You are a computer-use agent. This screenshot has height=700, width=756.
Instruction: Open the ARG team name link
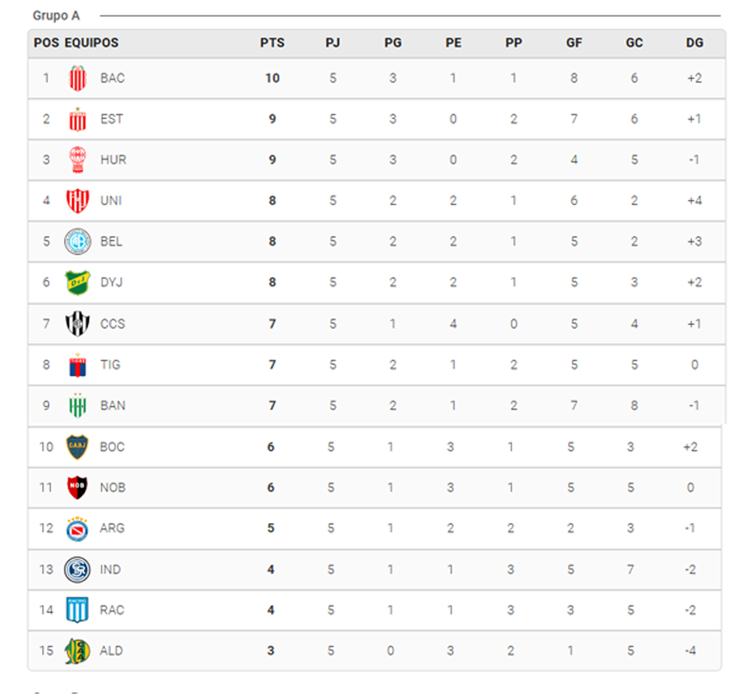pyautogui.click(x=112, y=528)
